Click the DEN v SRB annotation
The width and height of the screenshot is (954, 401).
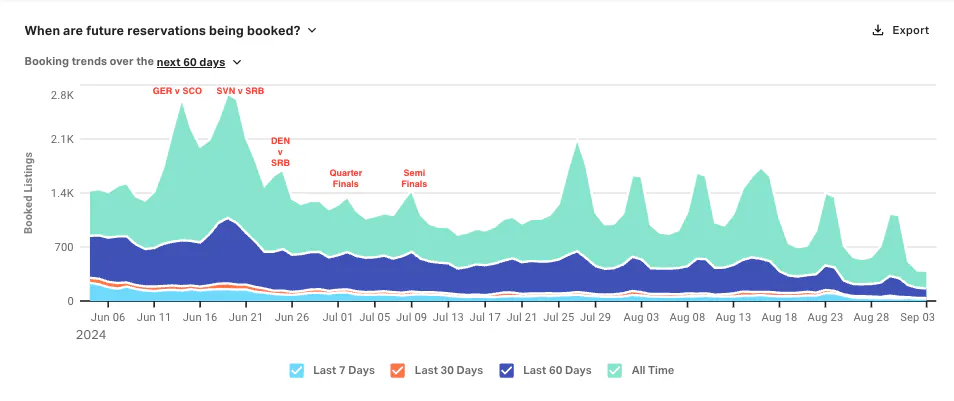pos(280,152)
